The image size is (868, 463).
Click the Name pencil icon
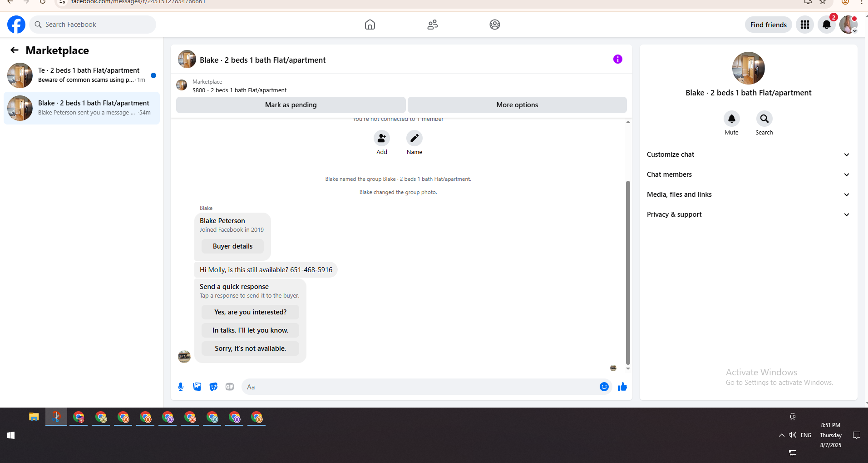point(414,138)
